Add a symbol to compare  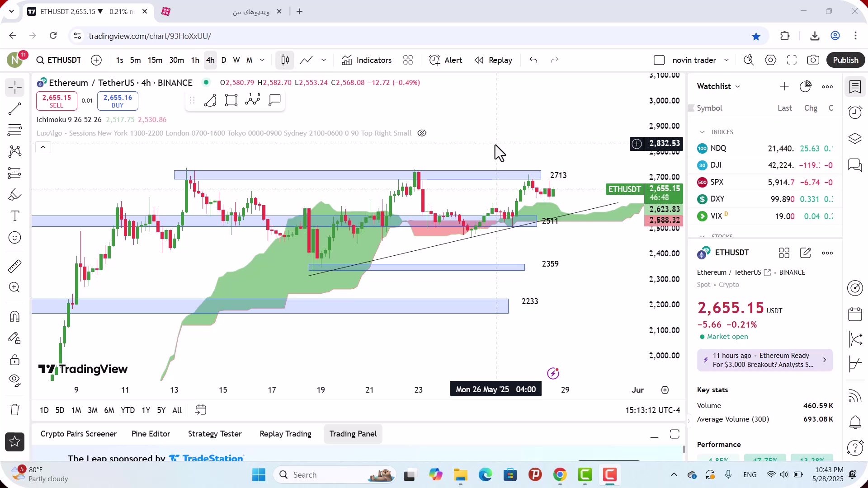(x=96, y=60)
